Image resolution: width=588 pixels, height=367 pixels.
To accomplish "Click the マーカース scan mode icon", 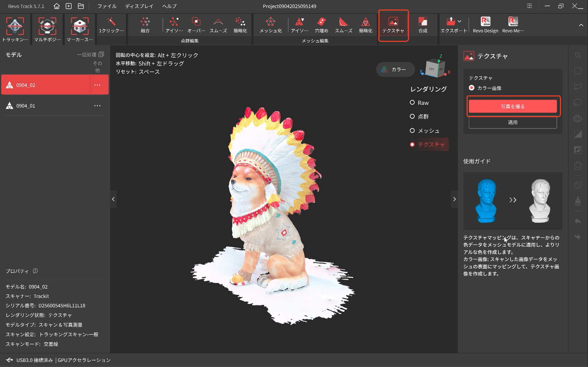I will point(79,27).
